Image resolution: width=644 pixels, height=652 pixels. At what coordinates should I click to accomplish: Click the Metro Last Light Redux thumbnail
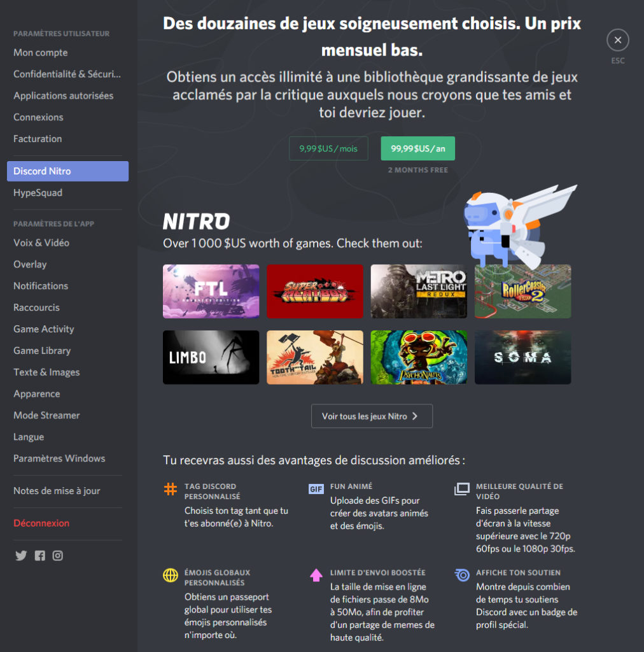[x=419, y=291]
